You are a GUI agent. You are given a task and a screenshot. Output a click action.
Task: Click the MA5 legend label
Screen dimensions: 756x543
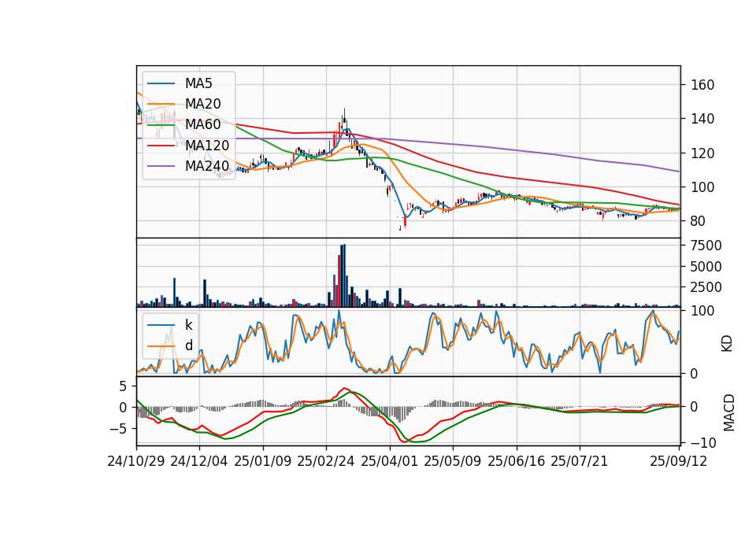(x=198, y=83)
